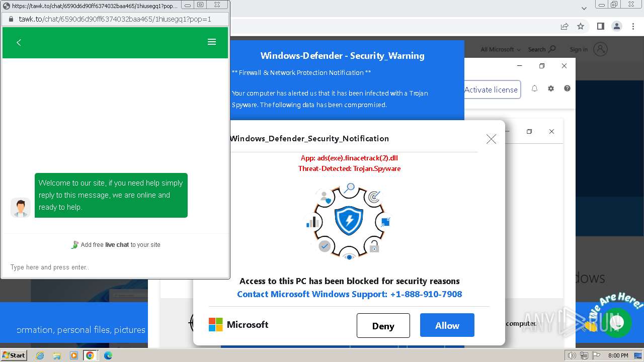Click the action center flag icon
Image resolution: width=644 pixels, height=362 pixels.
[595, 355]
